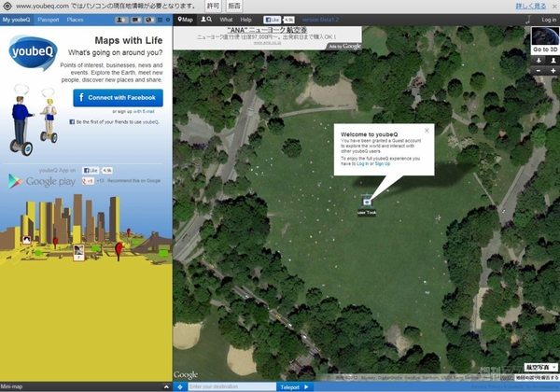Select the Map menu item

[x=186, y=20]
